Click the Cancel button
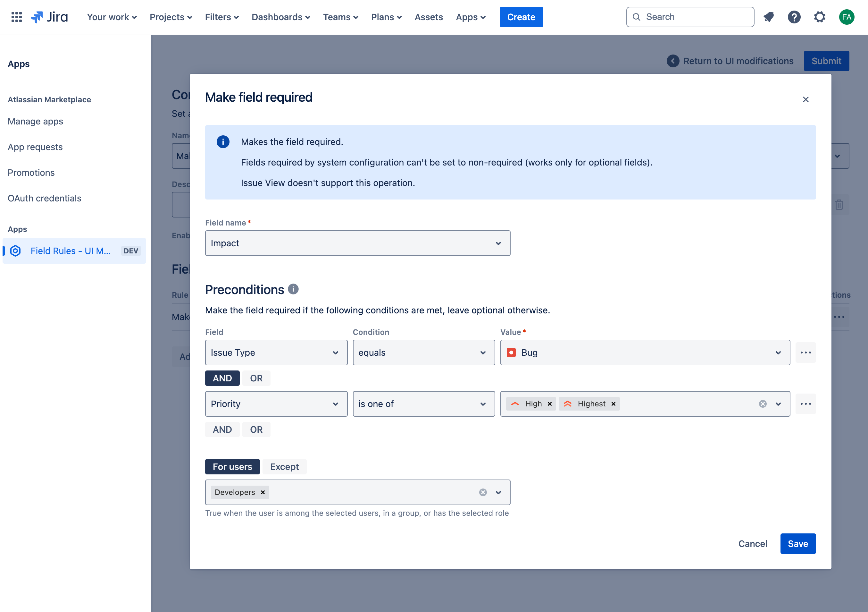Viewport: 868px width, 612px height. click(x=752, y=544)
